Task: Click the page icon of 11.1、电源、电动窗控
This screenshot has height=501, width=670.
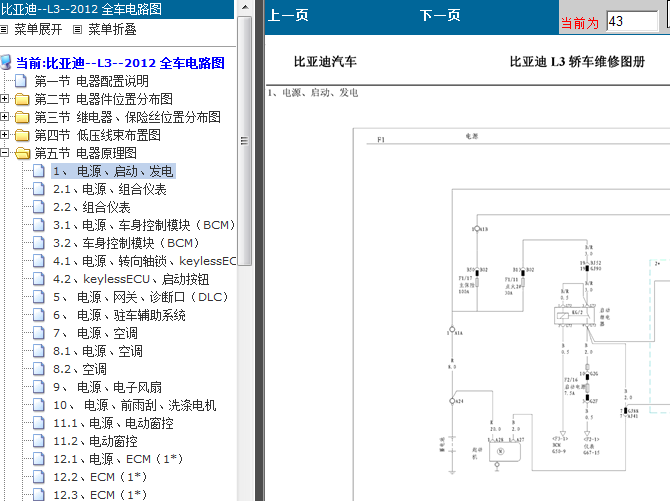Action: [x=39, y=423]
